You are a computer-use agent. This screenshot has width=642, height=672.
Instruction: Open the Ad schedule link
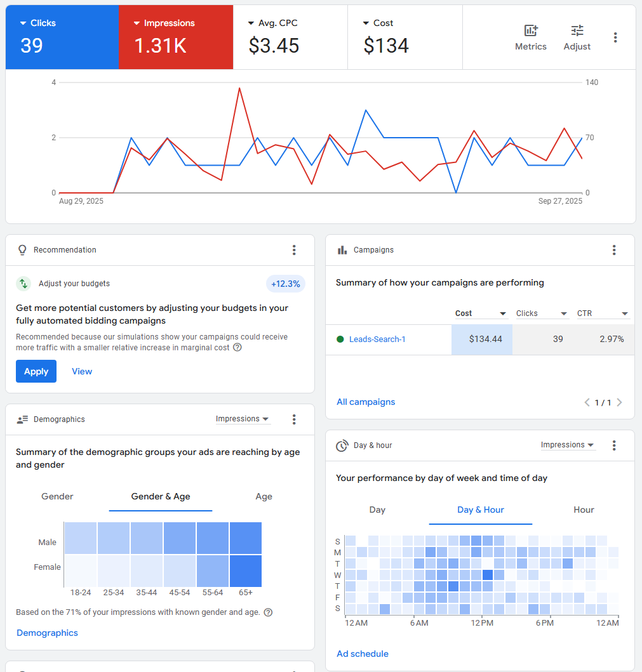[363, 654]
